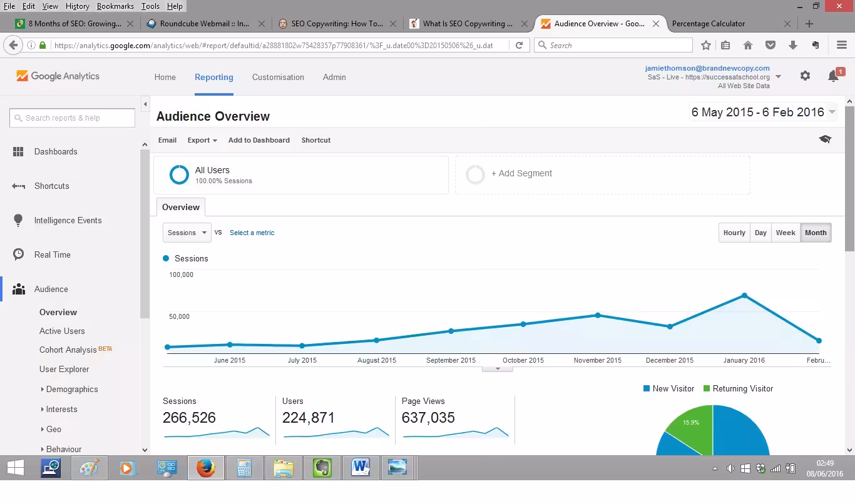The width and height of the screenshot is (855, 504).
Task: Open the Export dropdown menu
Action: point(202,140)
